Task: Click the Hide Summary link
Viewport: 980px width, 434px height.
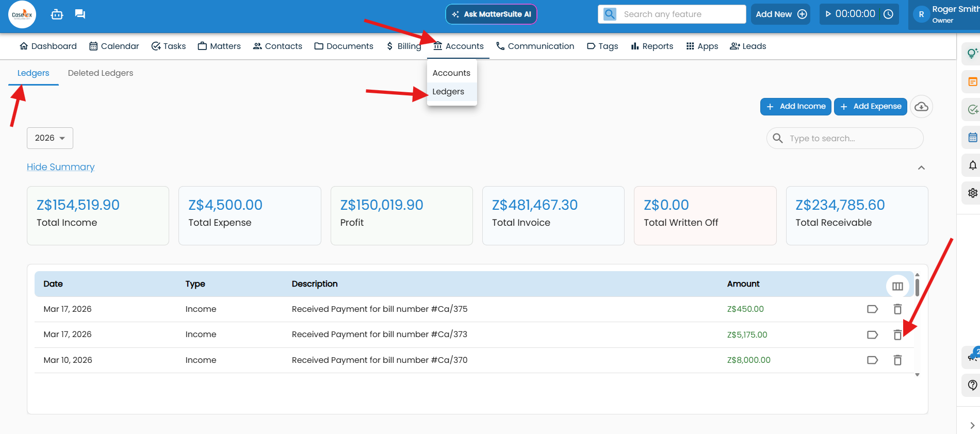Action: pos(61,167)
